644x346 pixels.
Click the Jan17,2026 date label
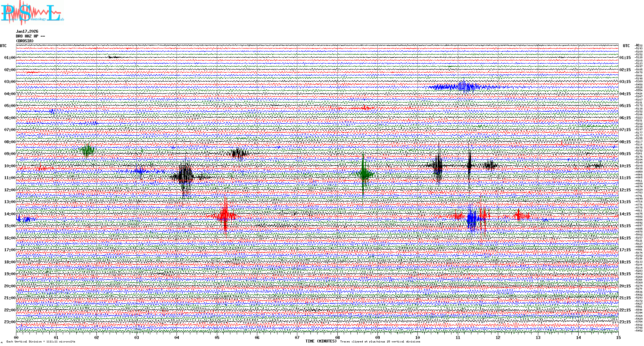click(27, 31)
